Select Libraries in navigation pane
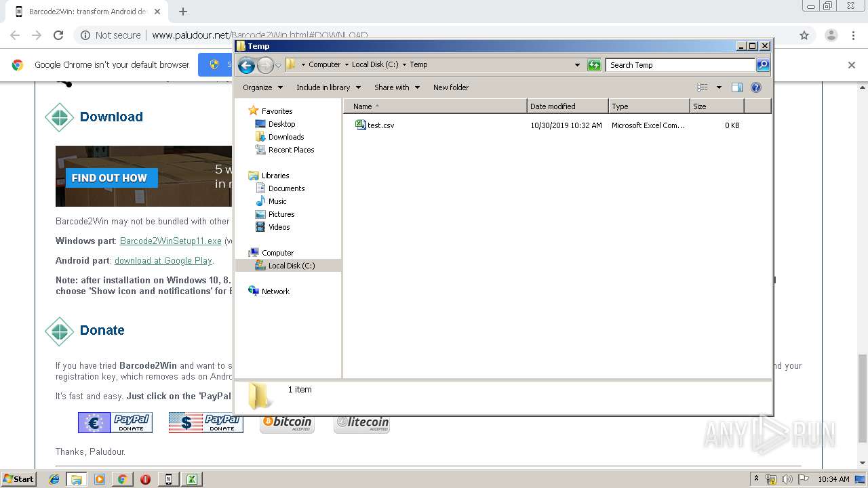This screenshot has height=488, width=868. (275, 176)
